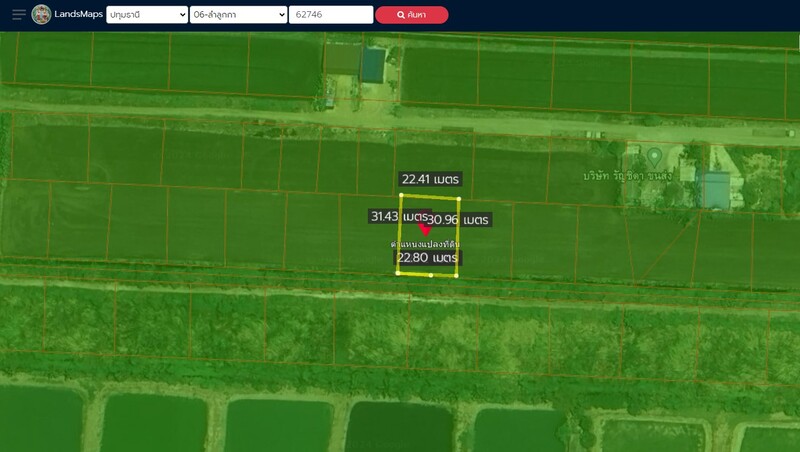
Task: Click the bottom-right corner of yellow parcel
Action: pos(456,275)
